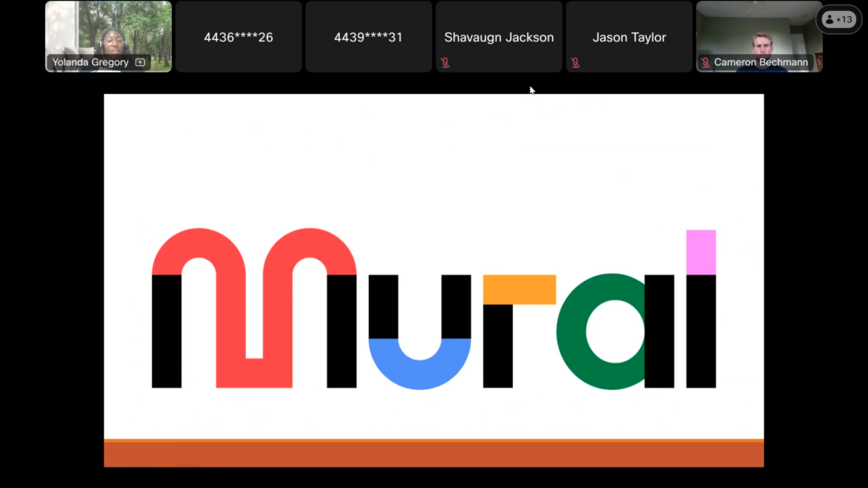
Task: Select Shavaugn Jackson's participant tile
Action: 498,36
